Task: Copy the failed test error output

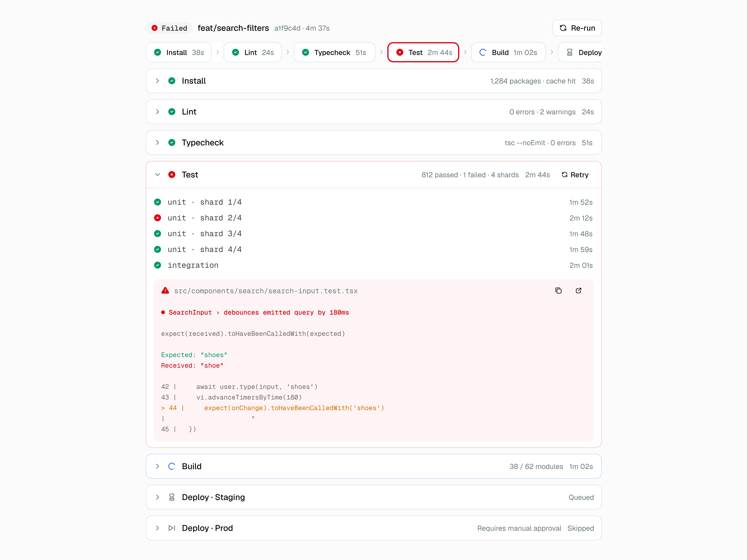Action: click(558, 291)
